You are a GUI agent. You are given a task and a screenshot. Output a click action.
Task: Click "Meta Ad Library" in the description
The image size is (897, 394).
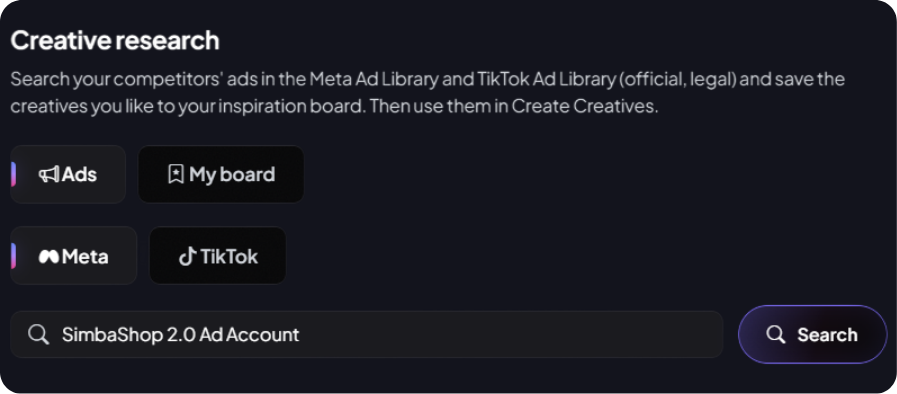coord(374,79)
